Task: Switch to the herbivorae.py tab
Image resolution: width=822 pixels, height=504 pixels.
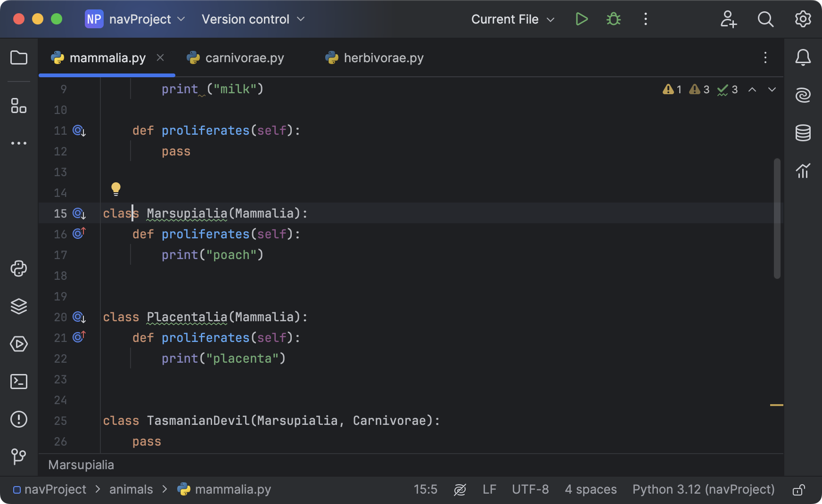Action: (x=383, y=57)
